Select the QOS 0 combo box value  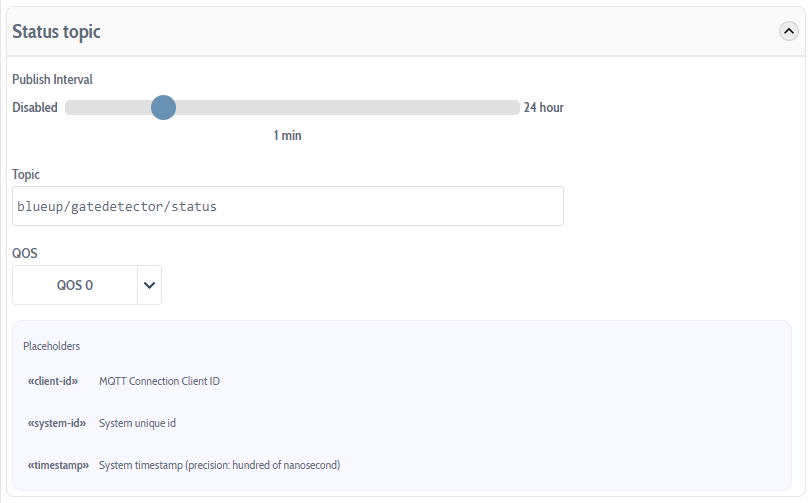point(75,285)
